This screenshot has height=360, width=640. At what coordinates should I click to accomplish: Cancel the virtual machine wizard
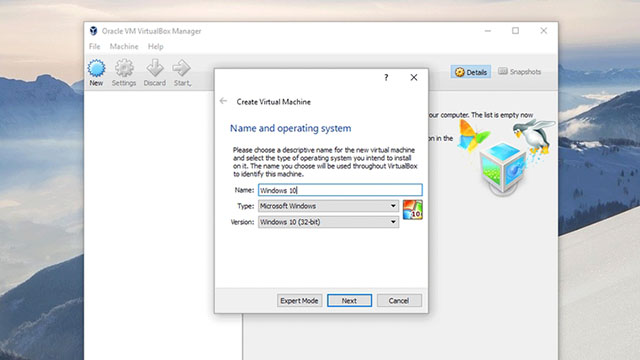[399, 300]
